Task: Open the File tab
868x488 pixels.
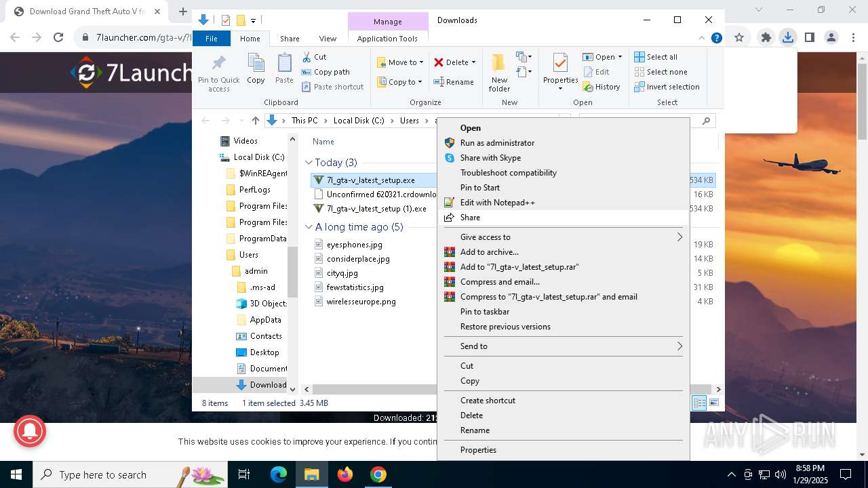Action: coord(212,39)
